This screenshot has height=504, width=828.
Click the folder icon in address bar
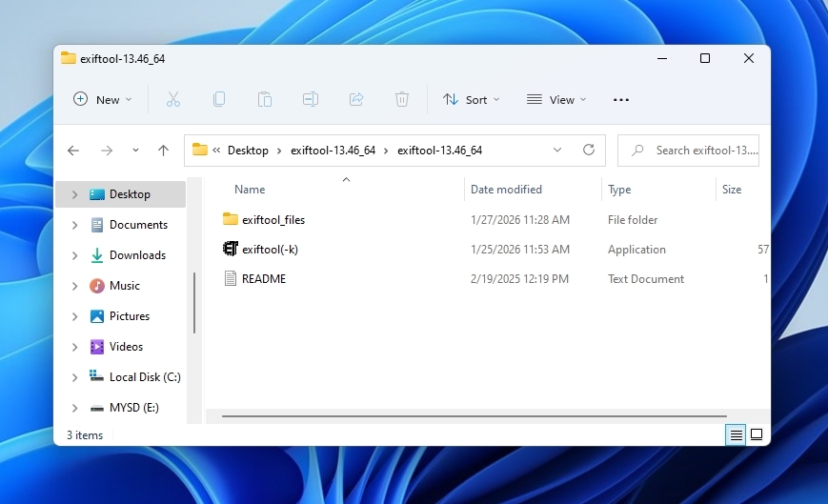(x=199, y=150)
